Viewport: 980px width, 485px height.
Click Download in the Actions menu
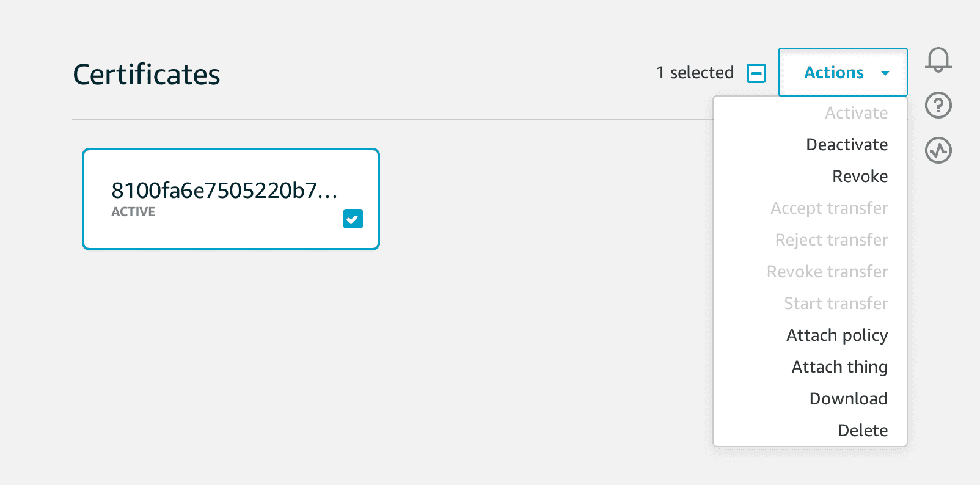[x=848, y=399]
